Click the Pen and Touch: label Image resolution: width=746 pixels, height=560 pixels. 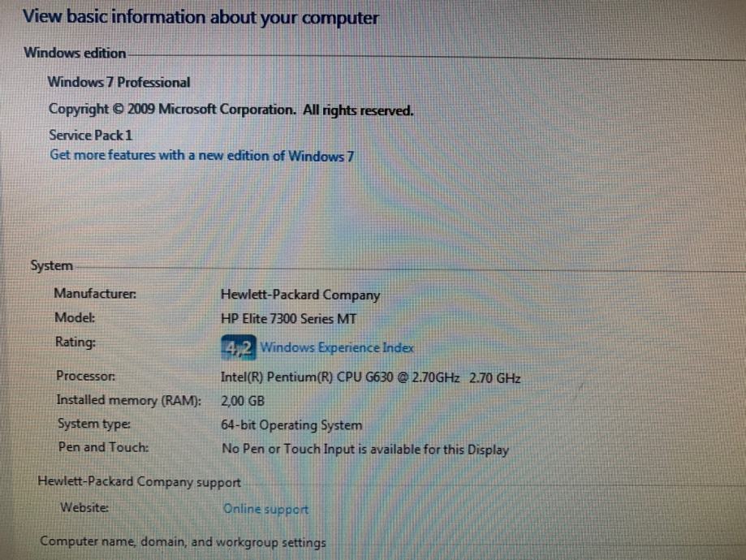[x=103, y=447]
